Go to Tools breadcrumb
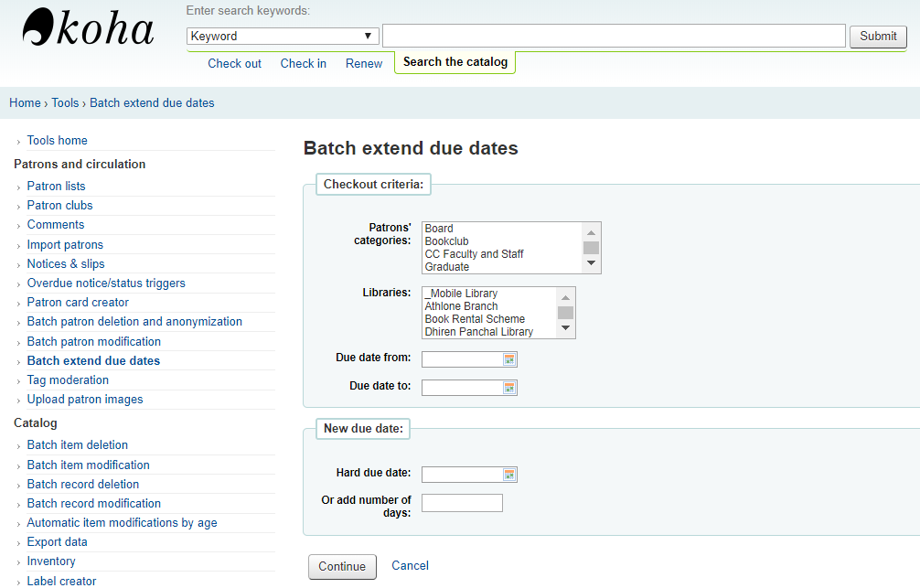Image resolution: width=920 pixels, height=588 pixels. [x=65, y=102]
